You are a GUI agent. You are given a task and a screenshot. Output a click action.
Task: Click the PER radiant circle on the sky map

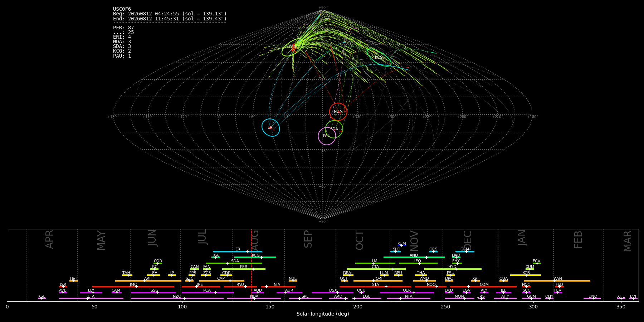coord(293,47)
